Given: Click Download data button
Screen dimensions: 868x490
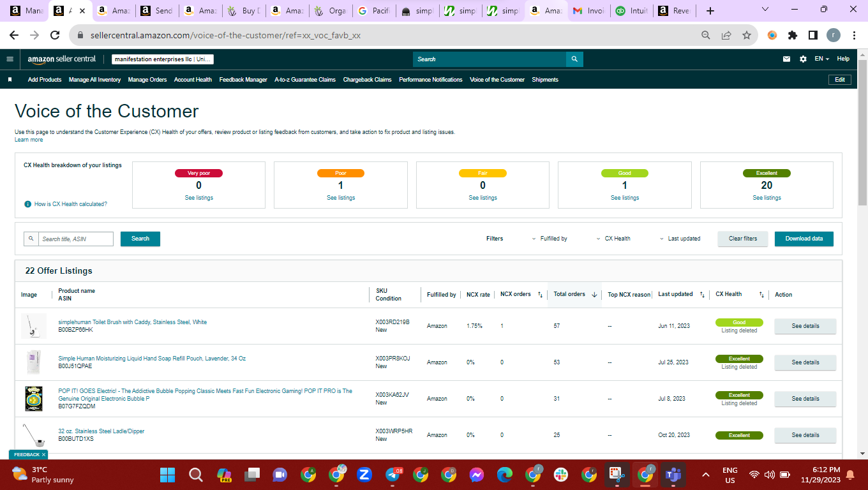Looking at the screenshot, I should pos(804,239).
